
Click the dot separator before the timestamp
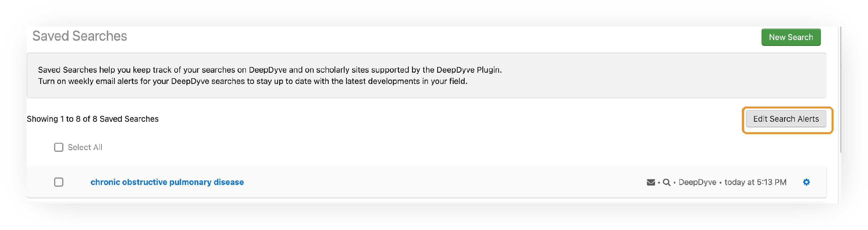(720, 183)
